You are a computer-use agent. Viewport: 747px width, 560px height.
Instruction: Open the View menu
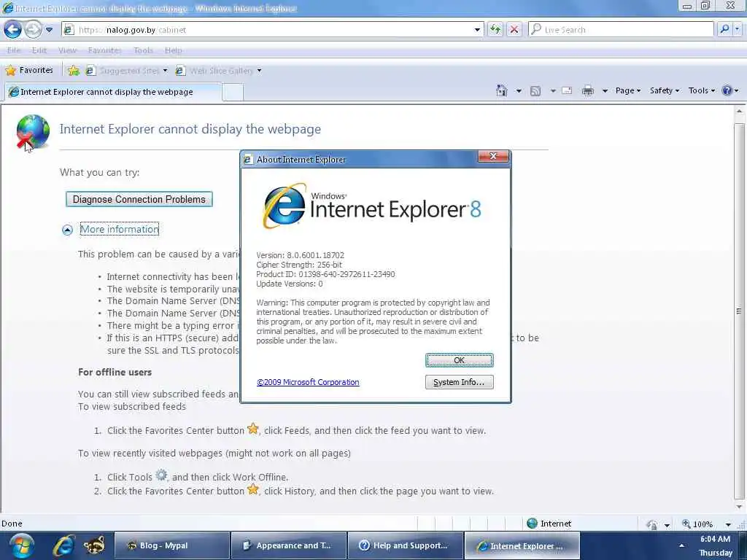[67, 50]
